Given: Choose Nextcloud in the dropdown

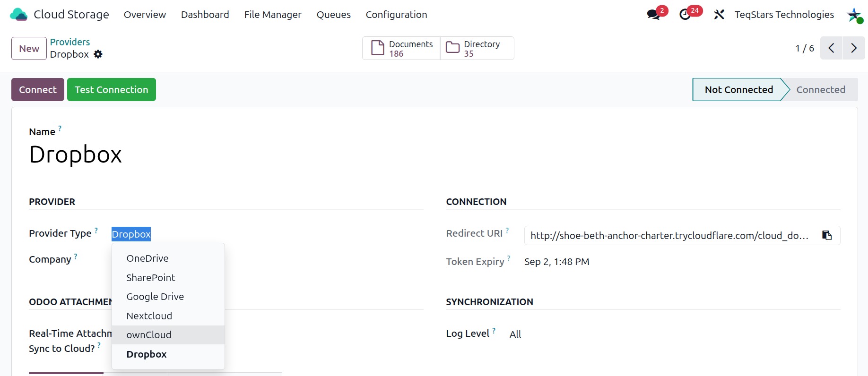Looking at the screenshot, I should pos(168,316).
